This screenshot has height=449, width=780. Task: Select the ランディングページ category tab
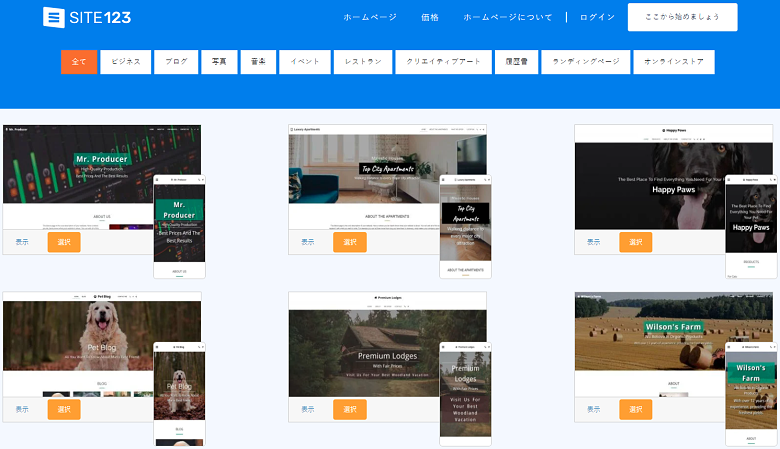pyautogui.click(x=585, y=62)
